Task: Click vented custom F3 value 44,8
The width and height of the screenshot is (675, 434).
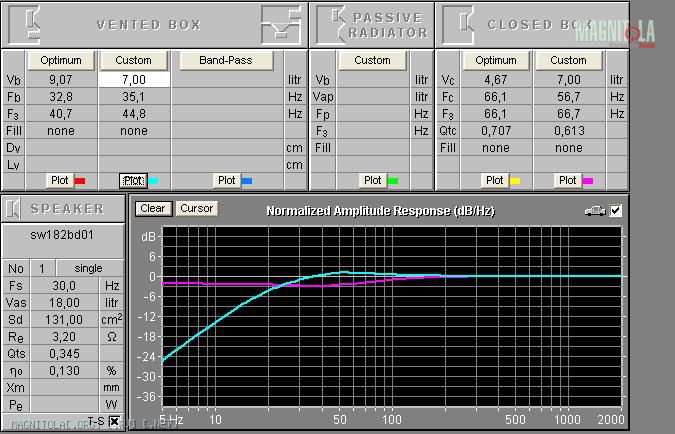Action: pos(134,114)
